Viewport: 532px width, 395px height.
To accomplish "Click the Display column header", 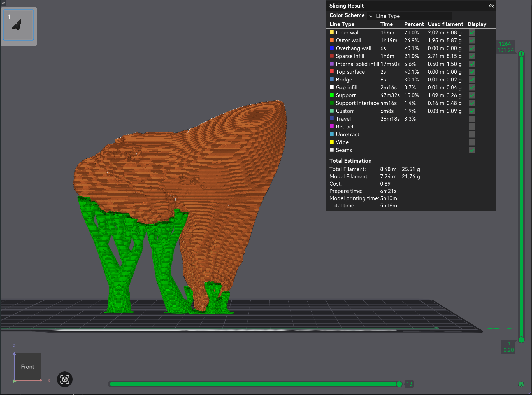I will [x=477, y=24].
